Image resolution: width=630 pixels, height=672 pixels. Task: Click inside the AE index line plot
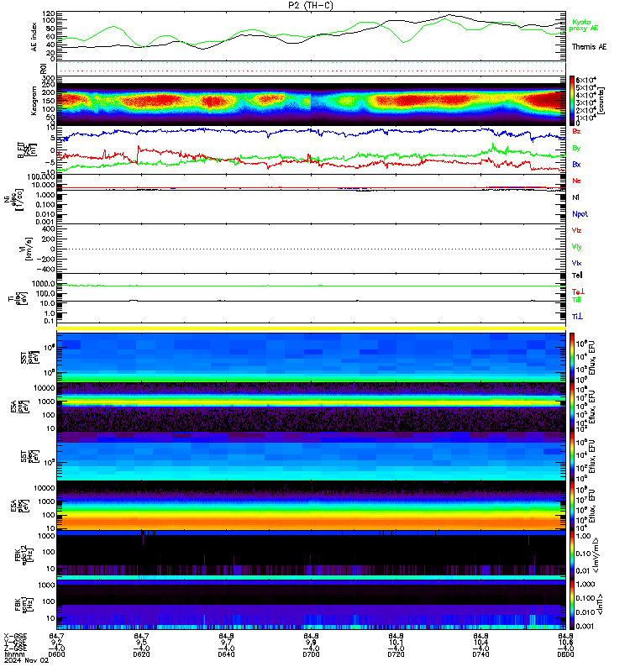[311, 36]
